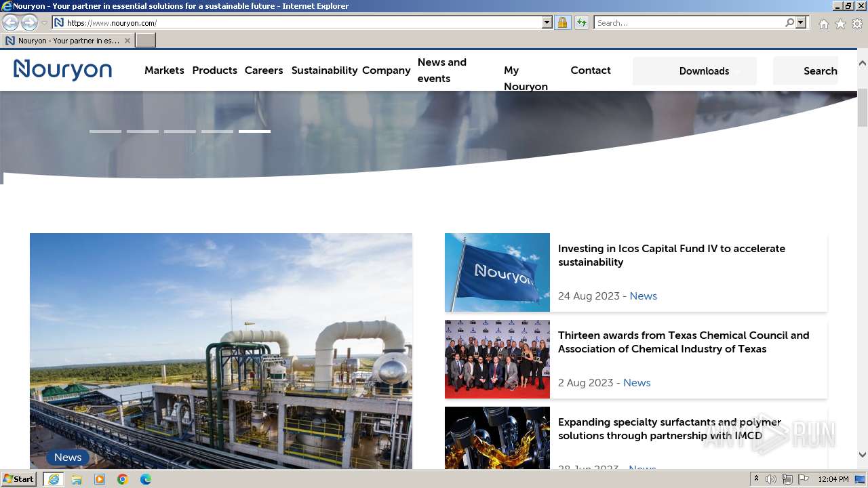Open the Products menu
The width and height of the screenshot is (868, 488).
pyautogui.click(x=214, y=70)
